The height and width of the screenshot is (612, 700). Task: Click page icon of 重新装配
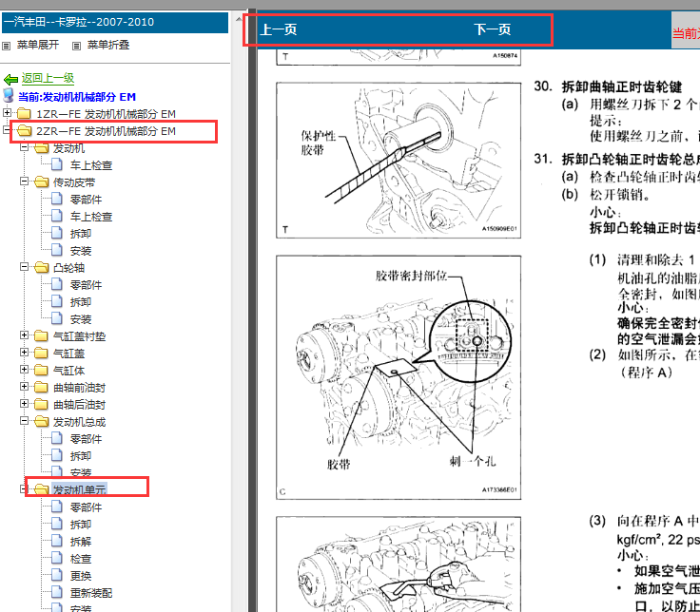pyautogui.click(x=57, y=592)
